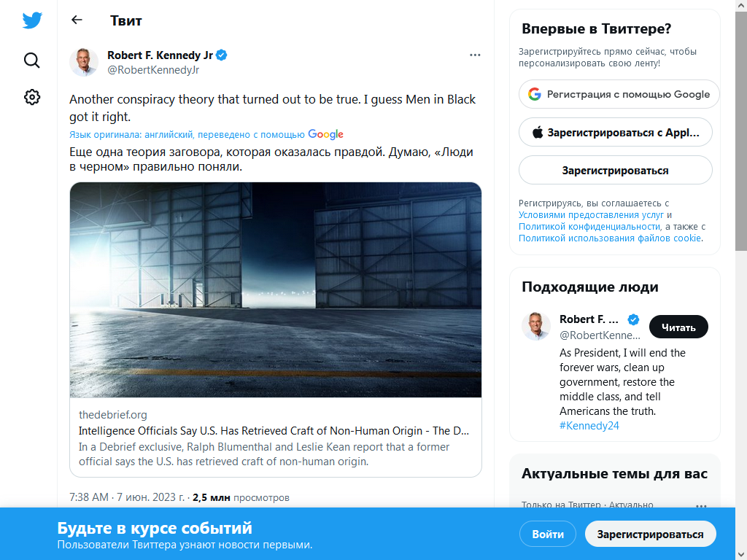The image size is (747, 560).
Task: Open 'Условиями предоставления услуг' link
Action: pos(591,215)
